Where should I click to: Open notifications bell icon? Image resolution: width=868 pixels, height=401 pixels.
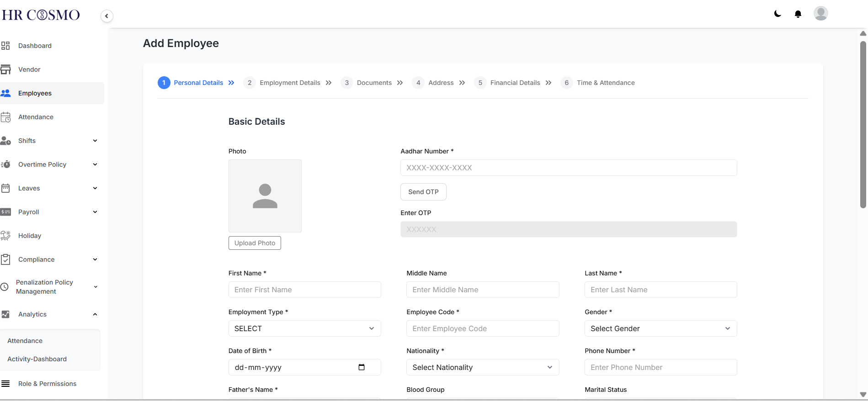click(x=798, y=14)
